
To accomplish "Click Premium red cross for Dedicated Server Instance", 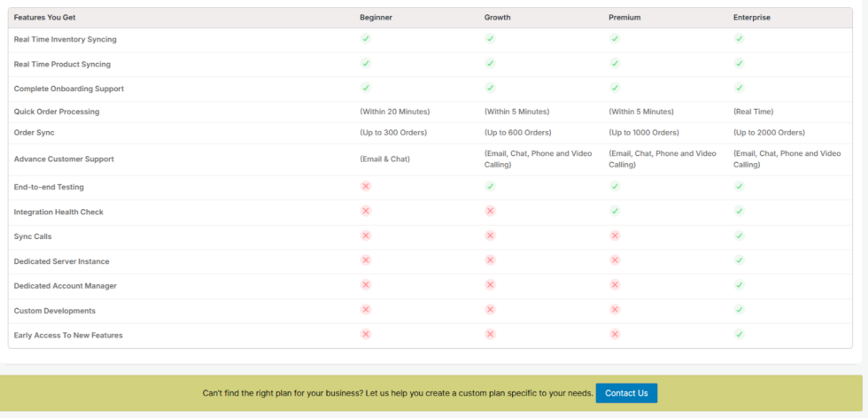I will [615, 260].
